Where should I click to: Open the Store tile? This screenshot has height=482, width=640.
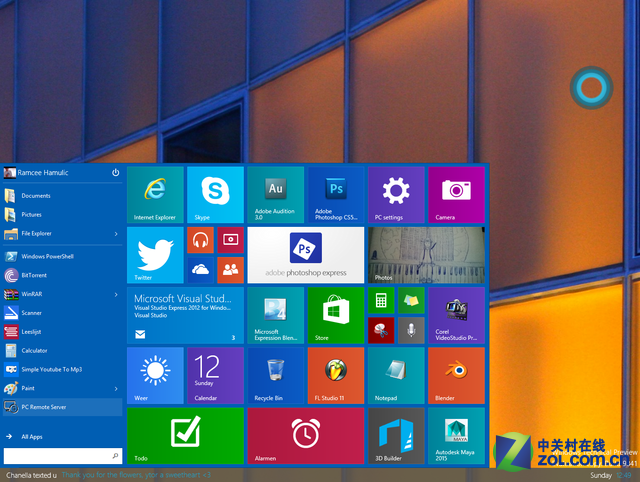coord(336,315)
